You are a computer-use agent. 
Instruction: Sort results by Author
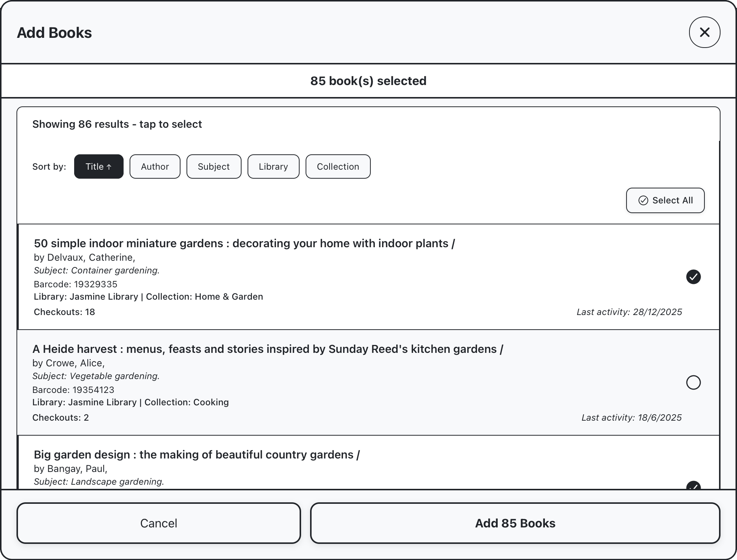(x=155, y=167)
